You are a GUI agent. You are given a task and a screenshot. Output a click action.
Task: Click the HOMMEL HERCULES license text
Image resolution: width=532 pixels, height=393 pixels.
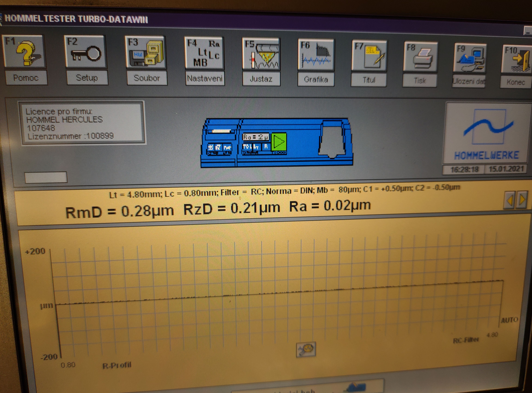click(x=64, y=119)
